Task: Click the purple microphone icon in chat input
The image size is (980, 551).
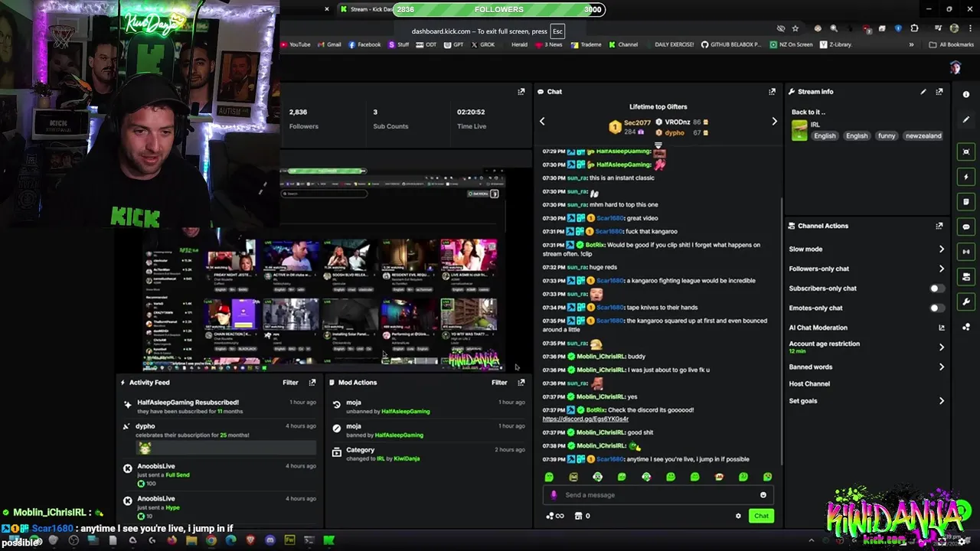Action: coord(554,495)
